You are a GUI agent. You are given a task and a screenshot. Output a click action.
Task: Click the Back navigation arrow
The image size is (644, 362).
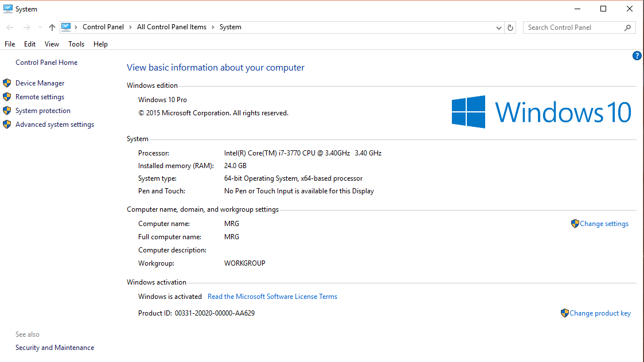point(10,28)
